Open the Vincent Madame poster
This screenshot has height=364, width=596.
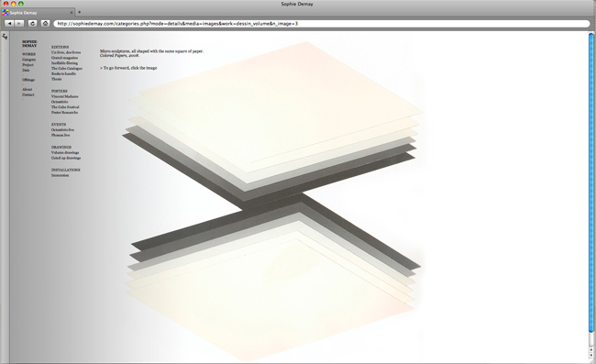tap(64, 96)
